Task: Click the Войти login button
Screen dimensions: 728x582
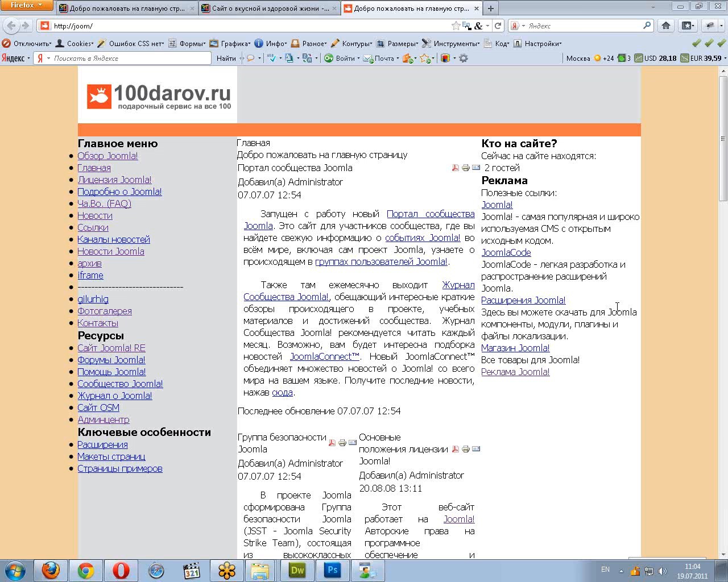Action: pos(341,58)
